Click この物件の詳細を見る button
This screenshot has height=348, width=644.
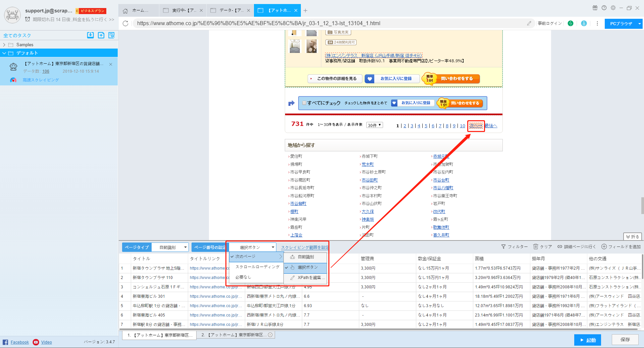click(335, 79)
